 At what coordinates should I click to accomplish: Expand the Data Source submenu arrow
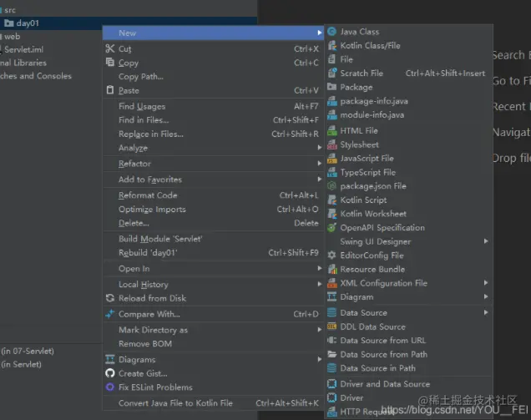tap(486, 312)
